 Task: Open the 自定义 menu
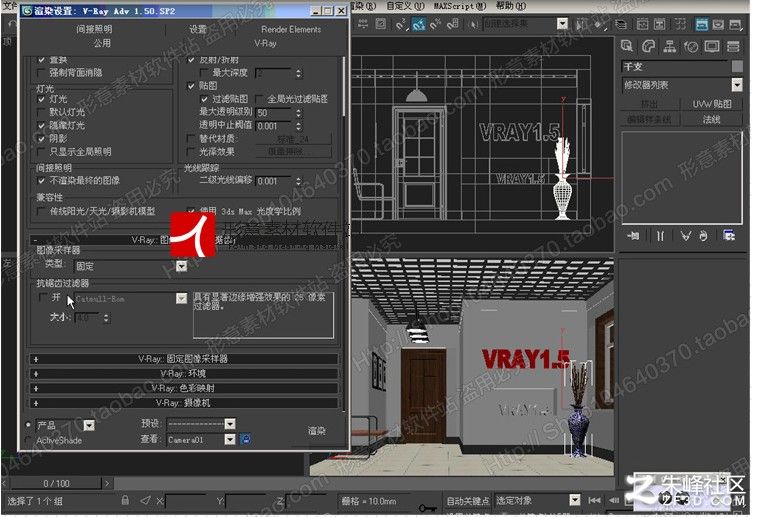[405, 6]
